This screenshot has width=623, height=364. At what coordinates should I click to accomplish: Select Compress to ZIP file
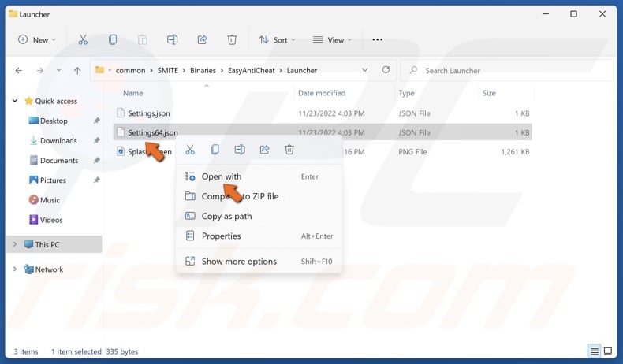(259, 196)
